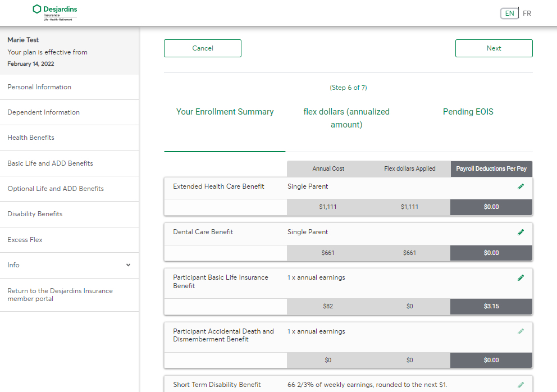
Task: Open the Personal Information section
Action: pyautogui.click(x=39, y=87)
